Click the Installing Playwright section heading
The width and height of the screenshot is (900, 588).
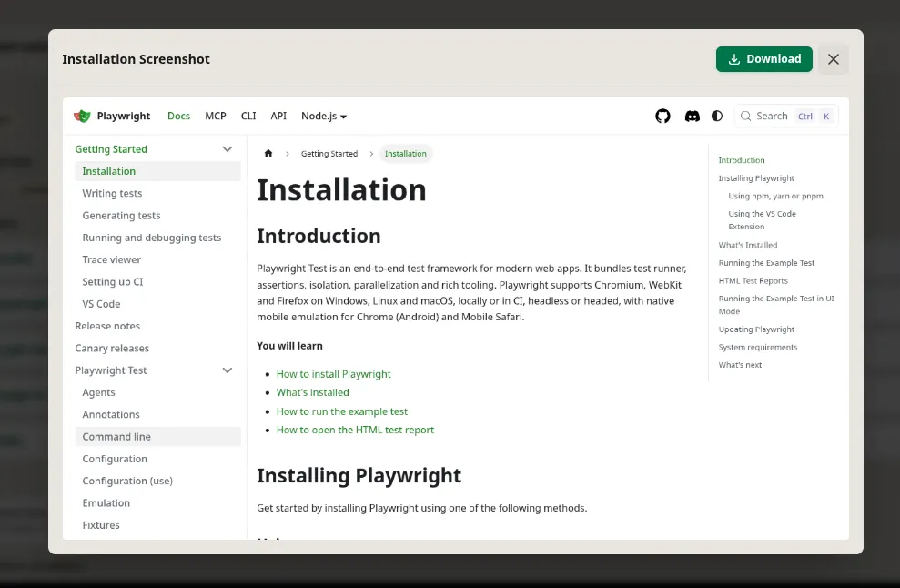pos(359,475)
